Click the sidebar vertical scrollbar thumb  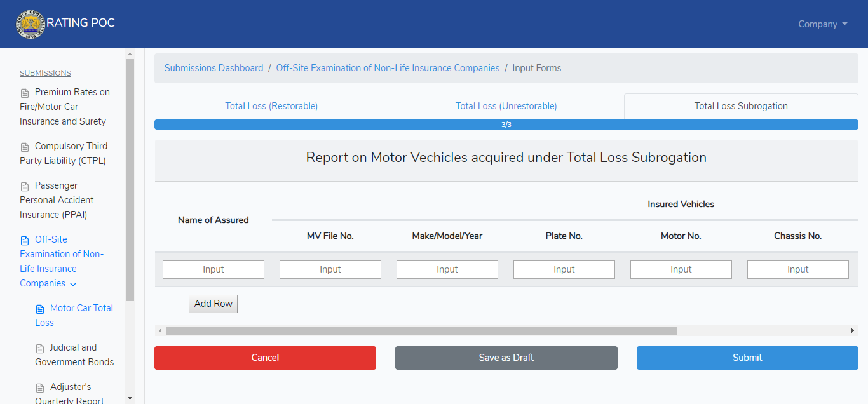[x=130, y=180]
